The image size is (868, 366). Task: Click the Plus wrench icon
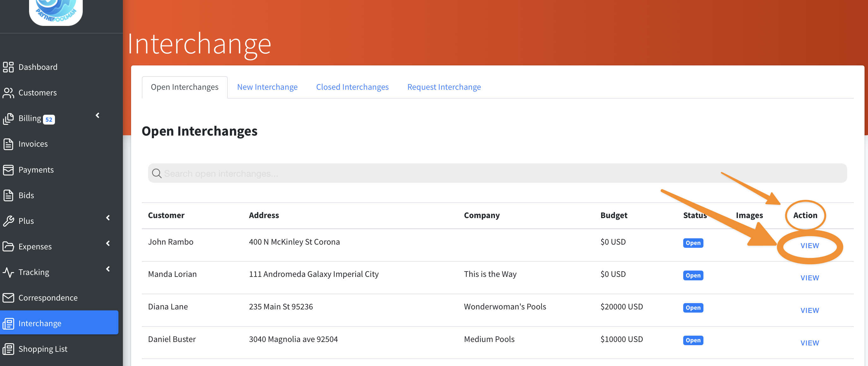(x=8, y=221)
